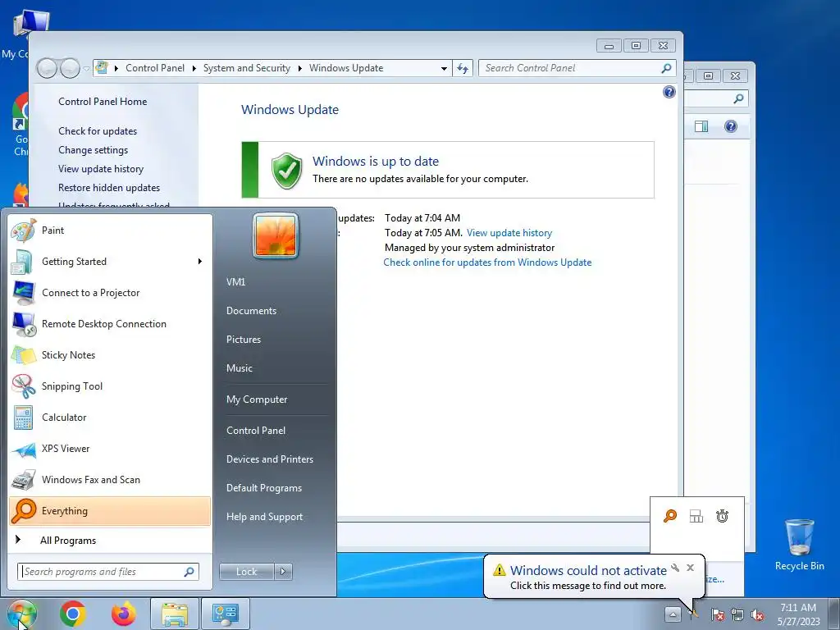
Task: Click the Start menu search magnifier icon
Action: click(189, 572)
